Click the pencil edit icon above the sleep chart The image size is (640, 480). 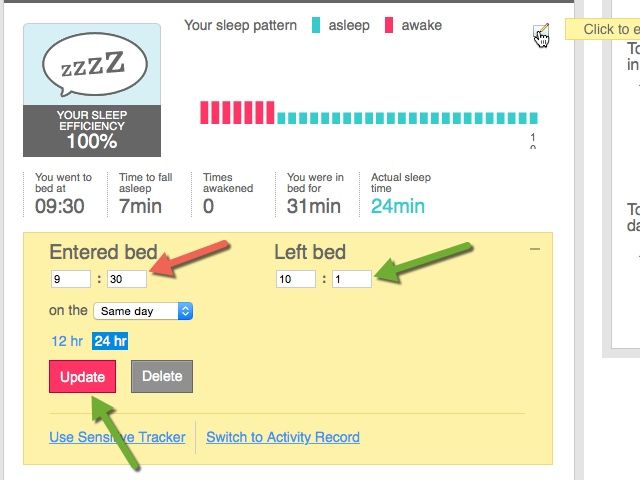click(541, 32)
